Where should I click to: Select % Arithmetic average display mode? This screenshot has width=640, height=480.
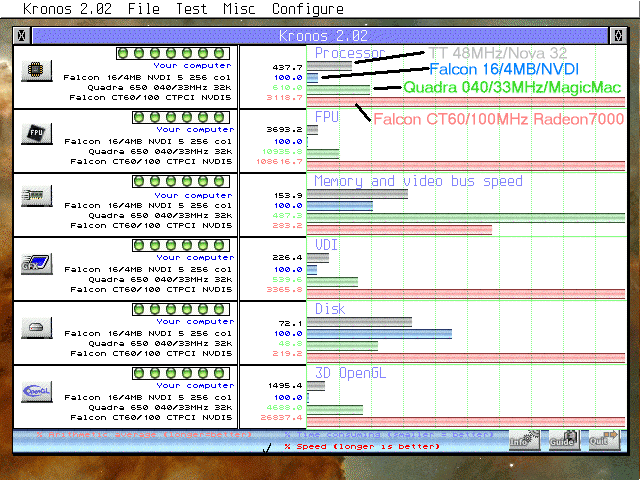pyautogui.click(x=144, y=435)
